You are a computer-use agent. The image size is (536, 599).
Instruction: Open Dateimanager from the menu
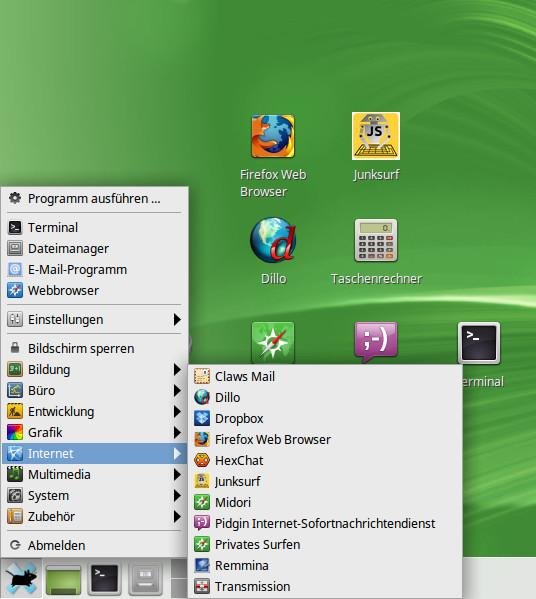coord(95,248)
